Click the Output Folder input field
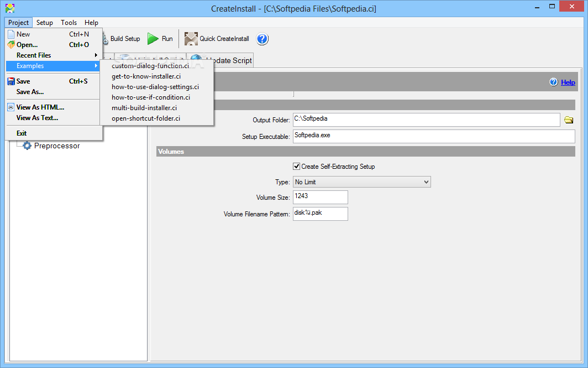This screenshot has width=588, height=368. coord(427,120)
